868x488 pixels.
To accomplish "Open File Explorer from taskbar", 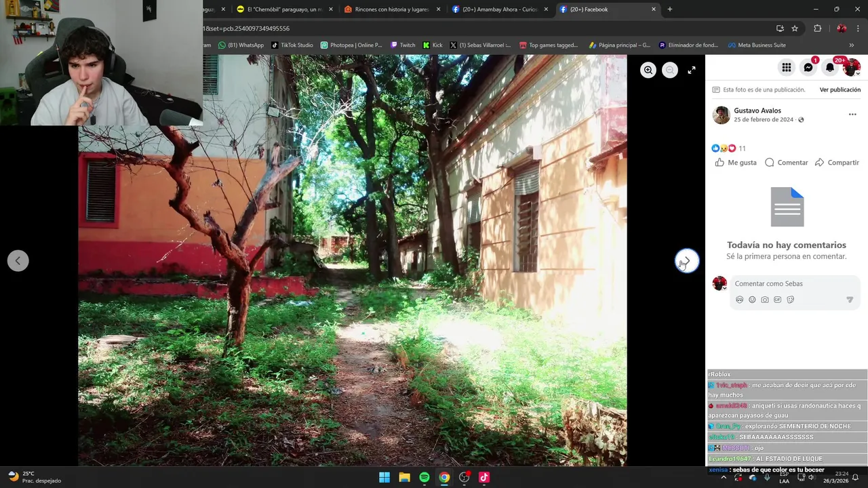I will (x=404, y=477).
